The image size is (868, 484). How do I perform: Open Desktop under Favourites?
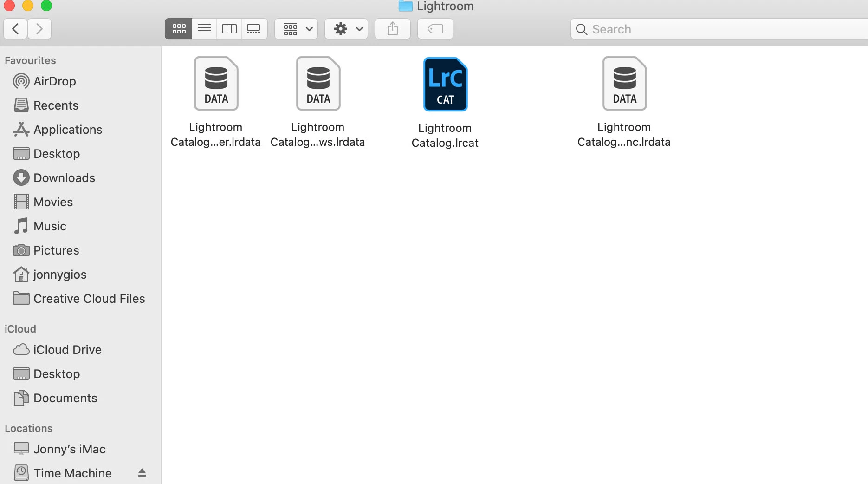(x=80, y=154)
